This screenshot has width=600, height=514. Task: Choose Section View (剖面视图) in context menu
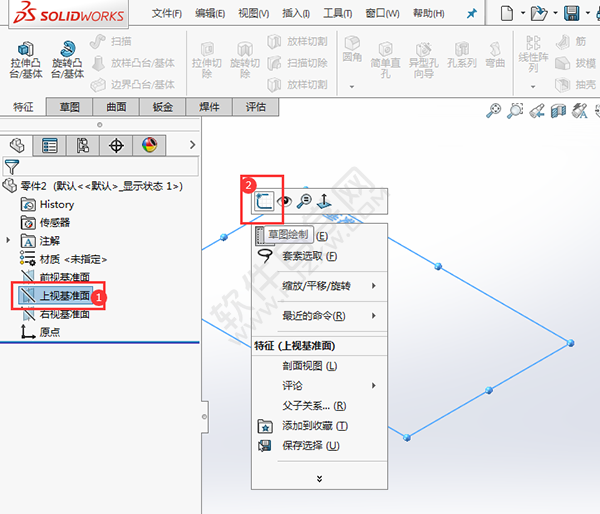tap(320, 366)
